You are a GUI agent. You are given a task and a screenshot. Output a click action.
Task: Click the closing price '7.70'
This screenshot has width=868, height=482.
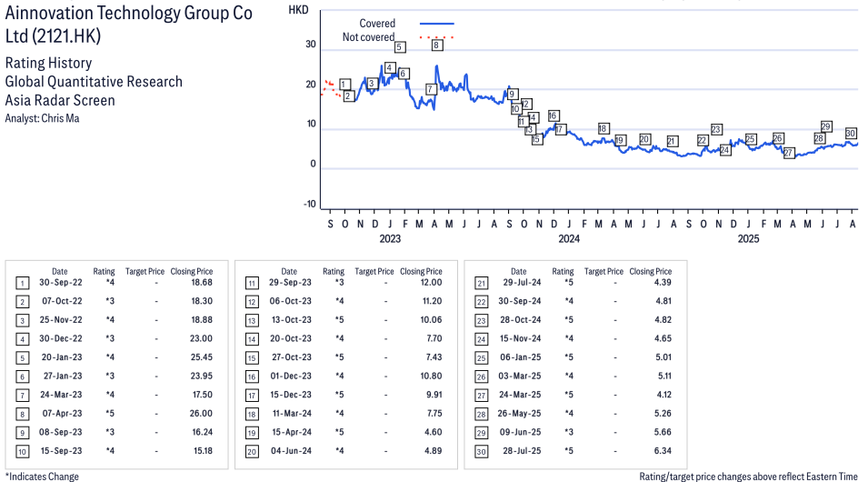tap(434, 338)
